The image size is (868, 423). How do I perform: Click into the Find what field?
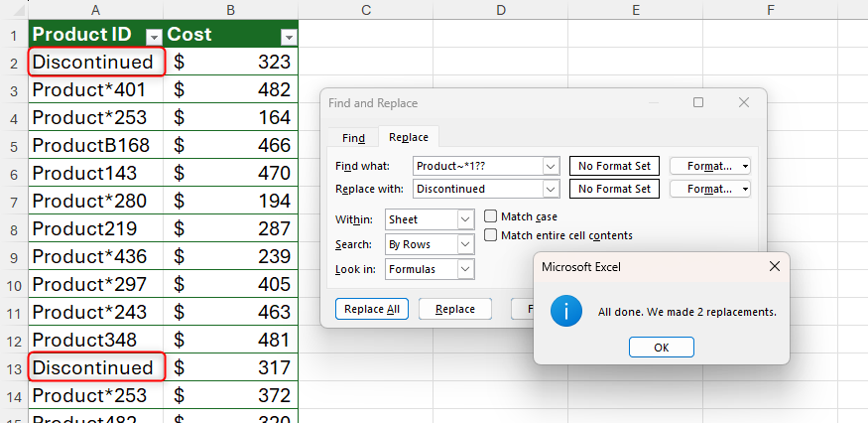coord(478,166)
